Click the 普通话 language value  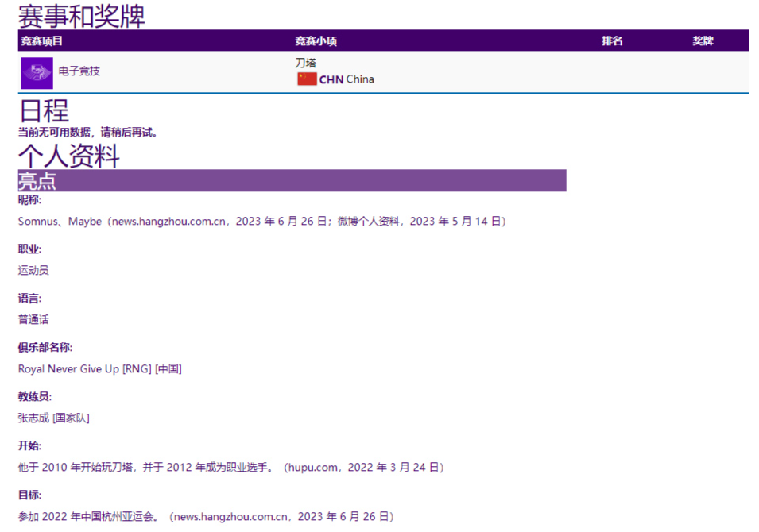click(33, 320)
